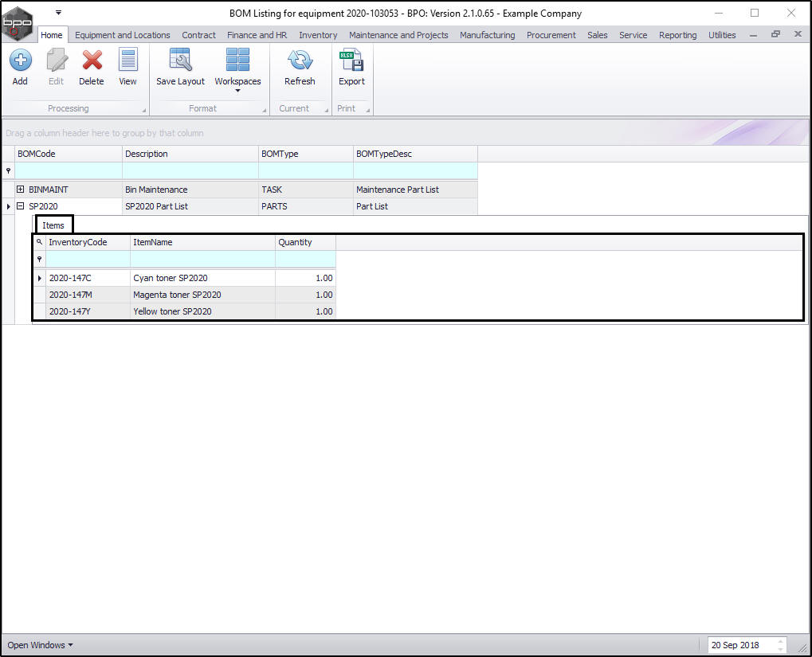Open the quick access toolbar dropdown arrow
812x657 pixels.
(58, 13)
